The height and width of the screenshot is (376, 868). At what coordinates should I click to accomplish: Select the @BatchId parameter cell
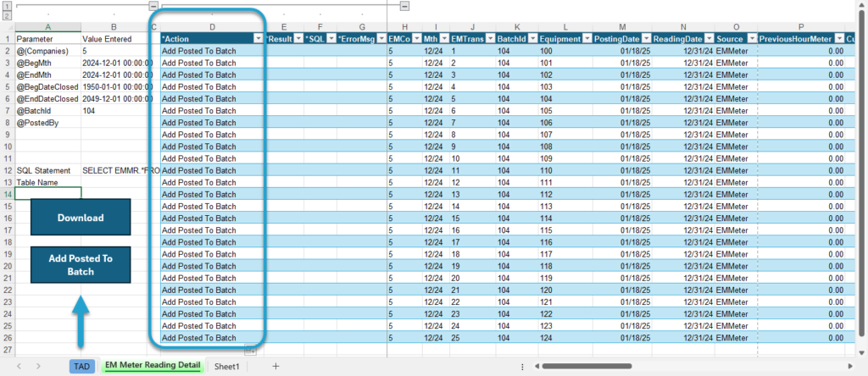(x=48, y=111)
